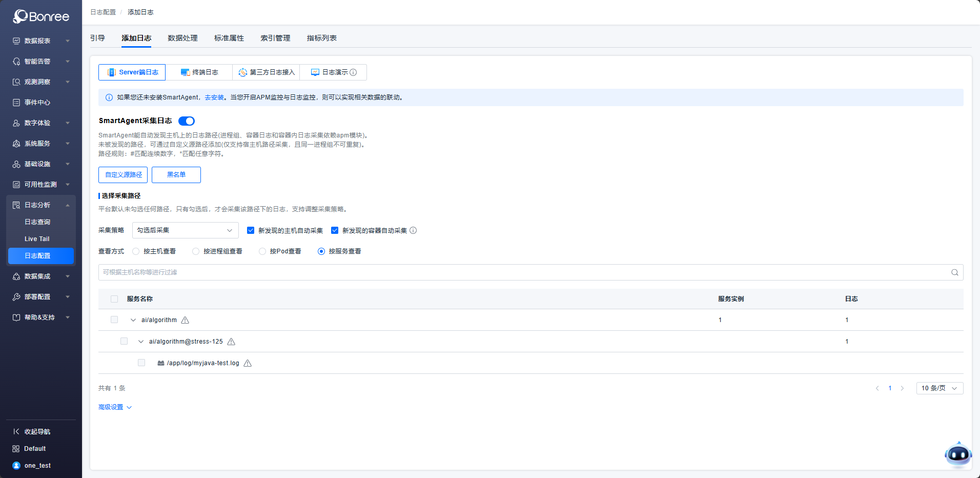Screen dimensions: 980x478
Task: Open the chatbot assistant robot icon
Action: point(957,454)
